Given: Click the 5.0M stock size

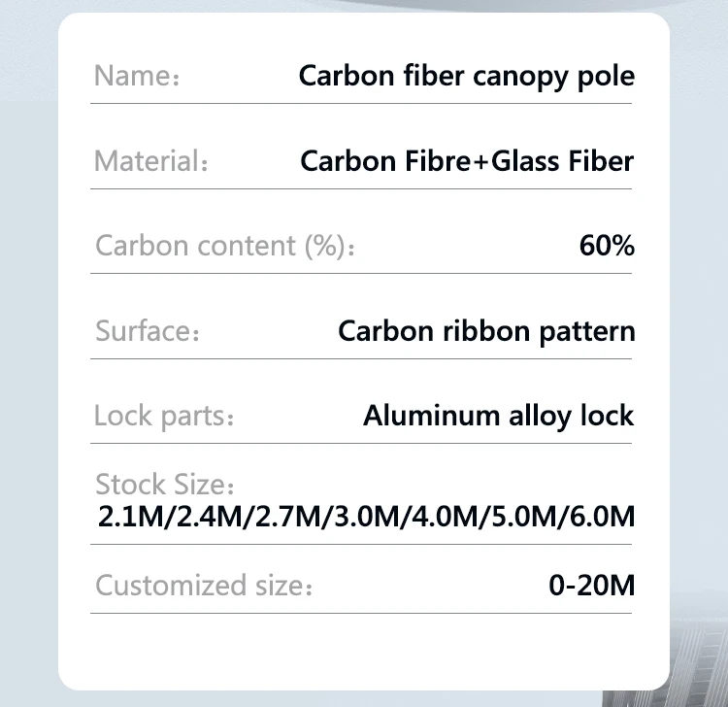Looking at the screenshot, I should click(x=522, y=515).
